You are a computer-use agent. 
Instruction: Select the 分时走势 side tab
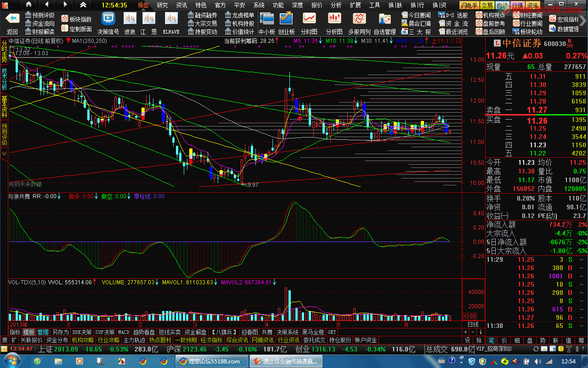tap(4, 51)
